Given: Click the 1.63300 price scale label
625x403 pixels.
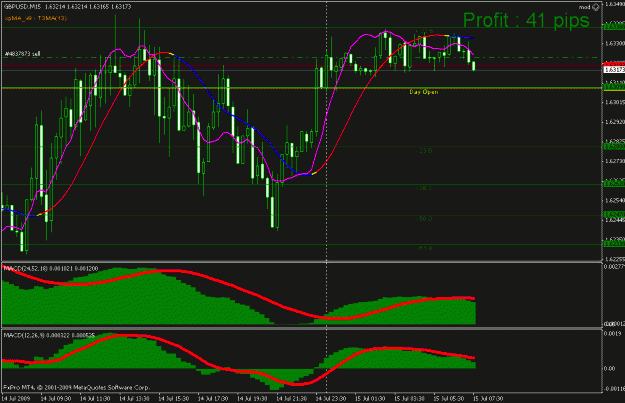Looking at the screenshot, I should [x=614, y=43].
